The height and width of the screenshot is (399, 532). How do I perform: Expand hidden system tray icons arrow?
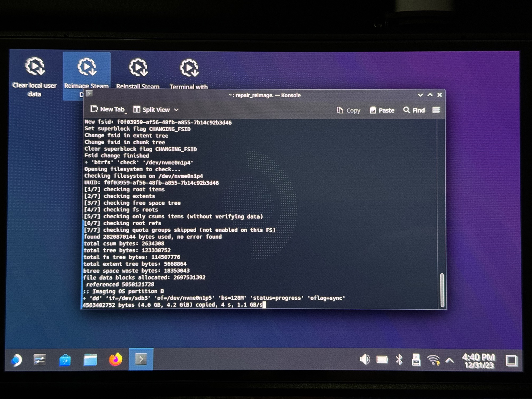(450, 360)
